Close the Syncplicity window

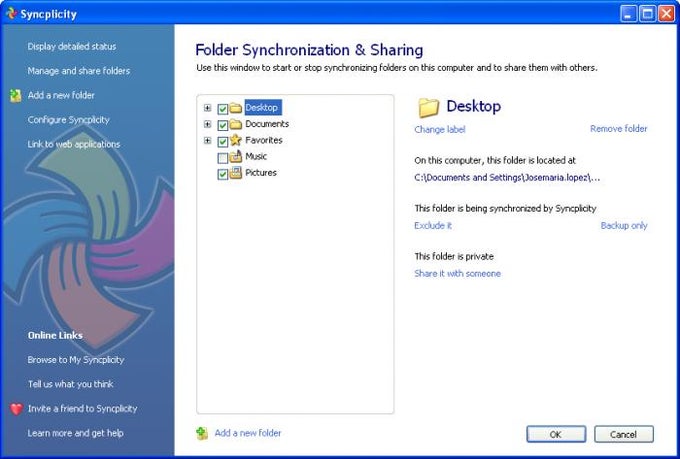[x=666, y=14]
